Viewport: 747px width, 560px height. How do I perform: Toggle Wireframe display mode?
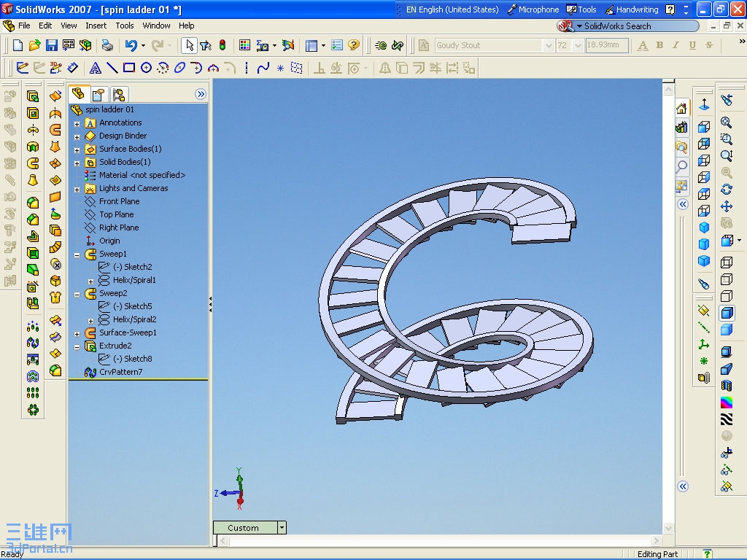coord(727,262)
